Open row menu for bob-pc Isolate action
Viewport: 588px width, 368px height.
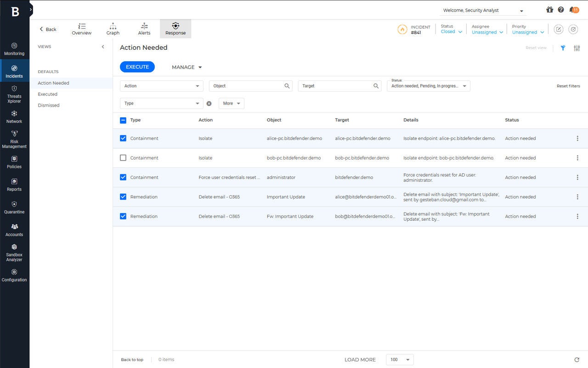577,158
